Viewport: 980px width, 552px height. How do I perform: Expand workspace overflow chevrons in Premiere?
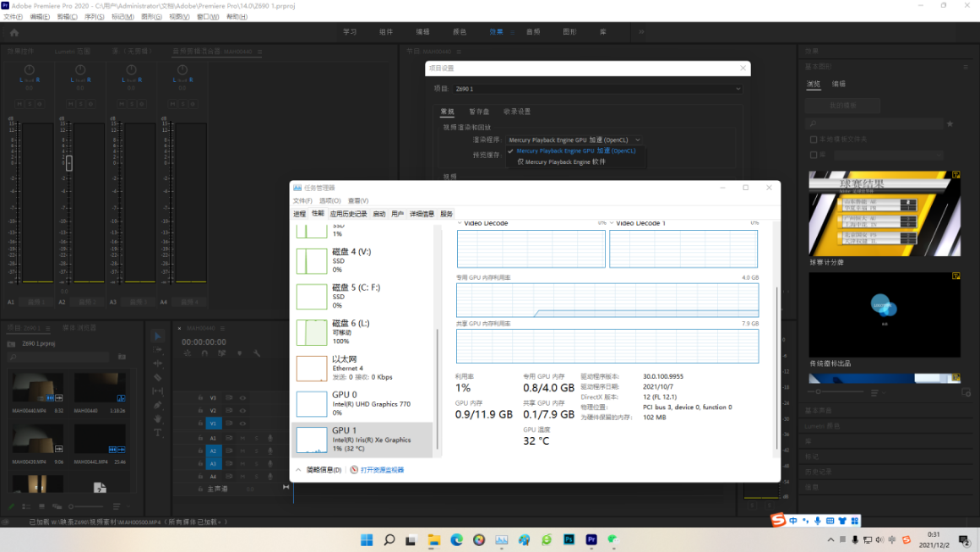pyautogui.click(x=641, y=32)
